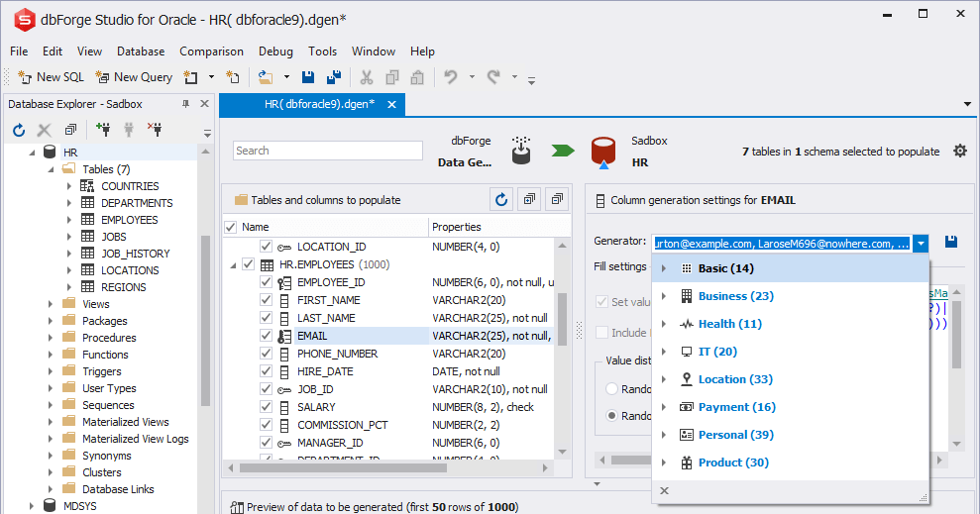Expand the EMPLOYEES table in Database Explorer
This screenshot has width=980, height=514.
coord(69,220)
